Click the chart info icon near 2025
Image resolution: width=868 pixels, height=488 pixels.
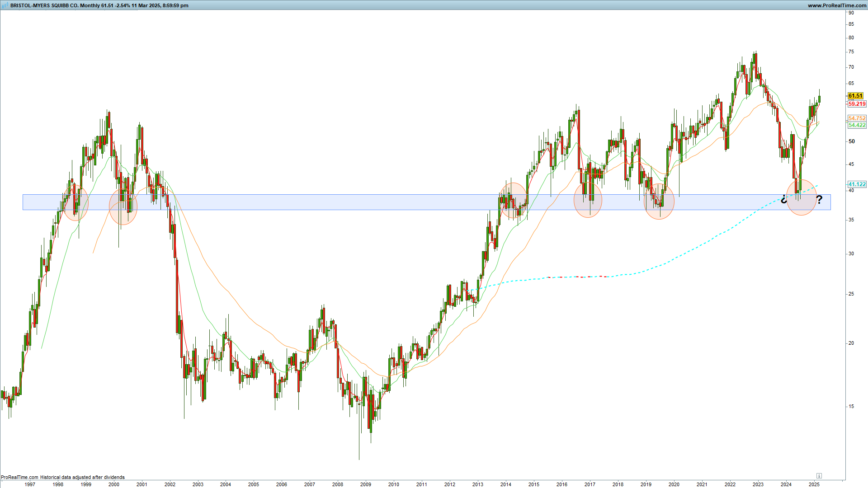pos(819,476)
